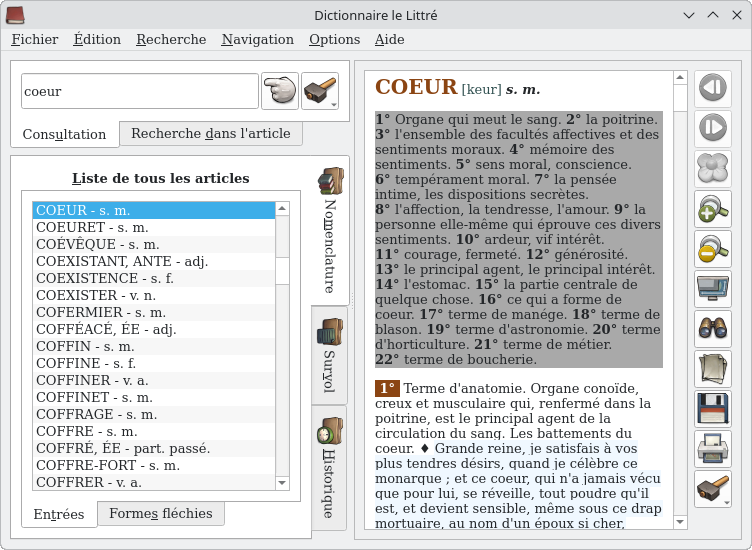Switch to the Formes fléchies tab
Image resolution: width=752 pixels, height=550 pixels.
[161, 513]
